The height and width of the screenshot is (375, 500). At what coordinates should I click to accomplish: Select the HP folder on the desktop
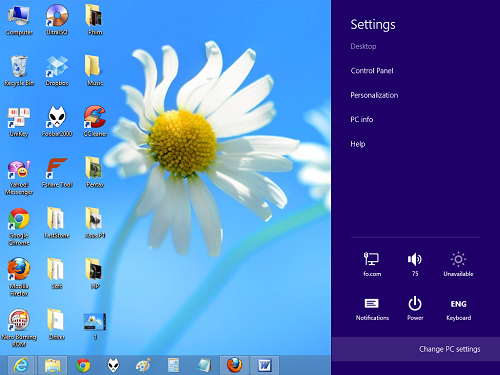click(x=95, y=273)
